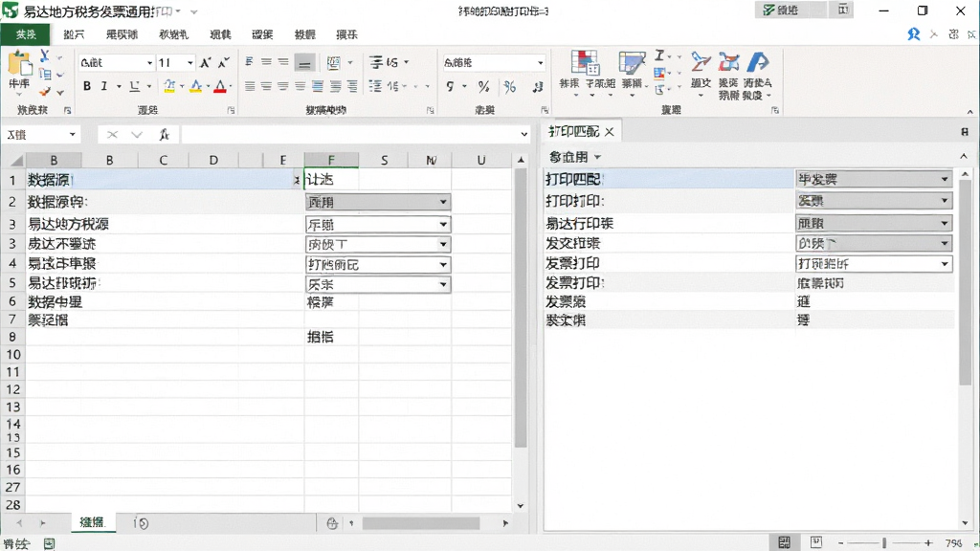Toggle italic formatting
This screenshot has height=551, width=980.
pos(103,86)
